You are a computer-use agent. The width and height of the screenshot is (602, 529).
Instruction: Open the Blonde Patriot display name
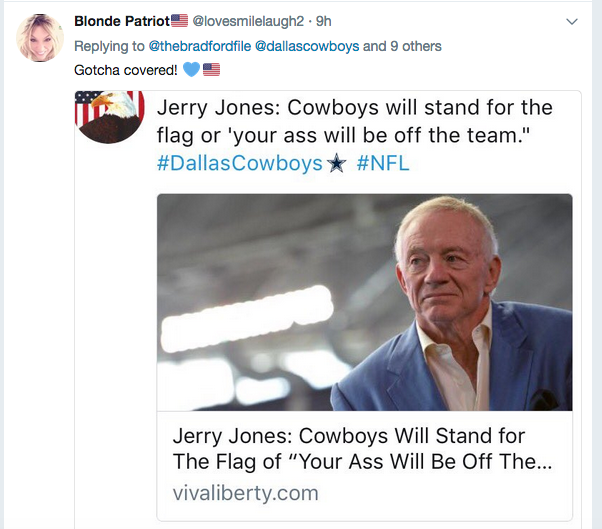[122, 21]
